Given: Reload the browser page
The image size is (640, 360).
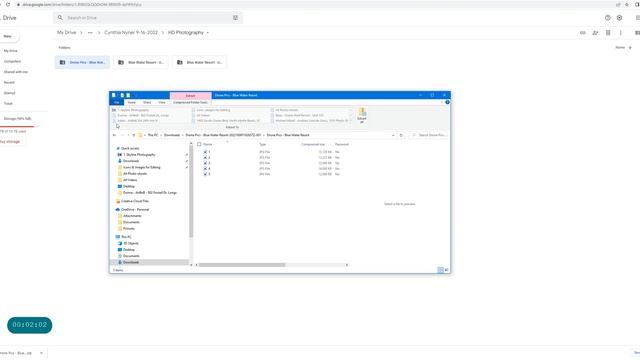Looking at the screenshot, I should point(8,4).
